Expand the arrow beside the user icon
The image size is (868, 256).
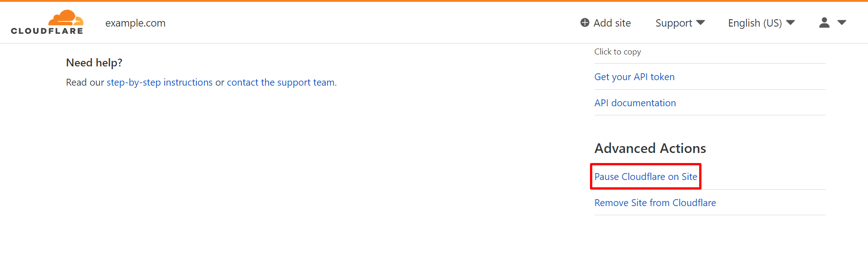coord(842,22)
